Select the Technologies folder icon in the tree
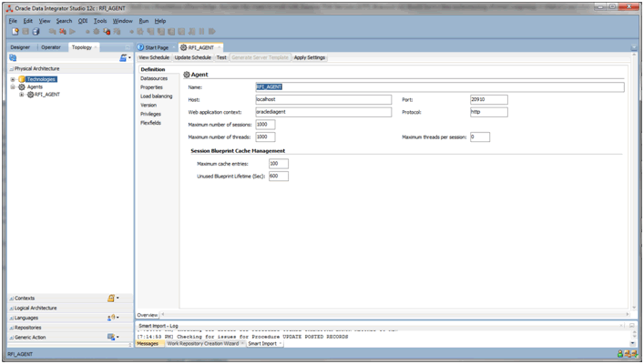 22,79
